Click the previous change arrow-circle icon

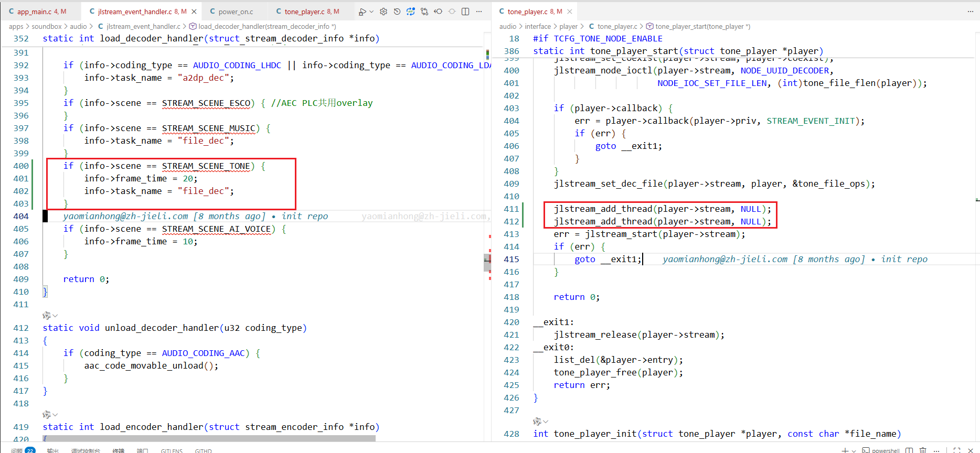pyautogui.click(x=438, y=12)
